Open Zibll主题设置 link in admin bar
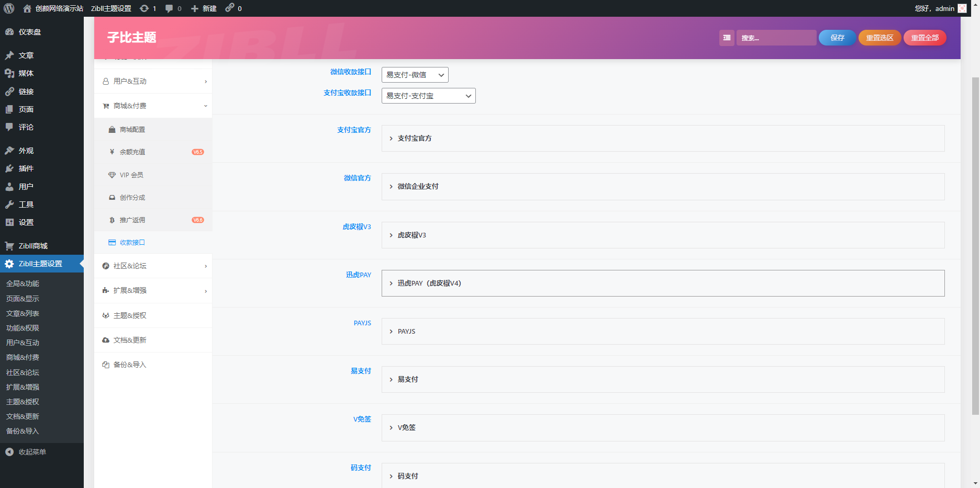980x488 pixels. click(x=111, y=8)
